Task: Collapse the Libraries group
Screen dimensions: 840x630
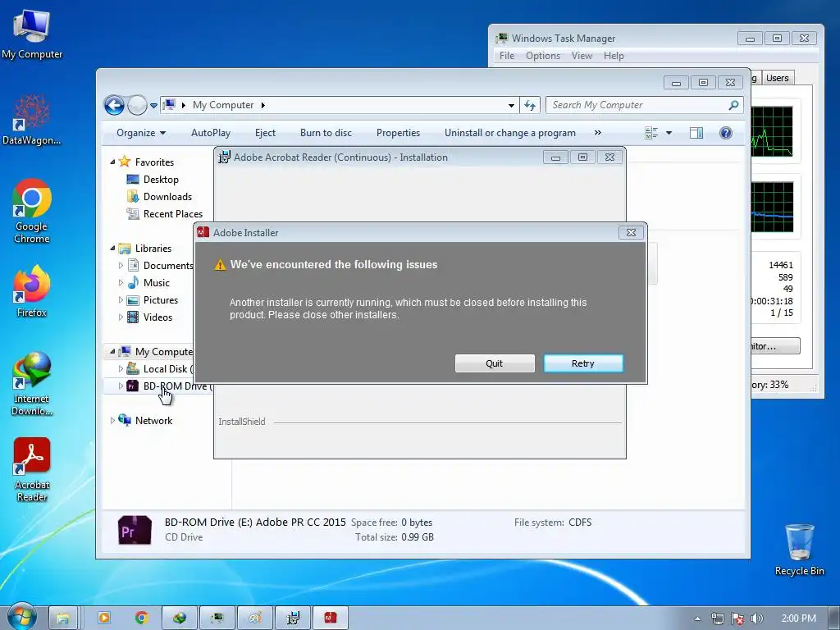Action: pyautogui.click(x=112, y=248)
